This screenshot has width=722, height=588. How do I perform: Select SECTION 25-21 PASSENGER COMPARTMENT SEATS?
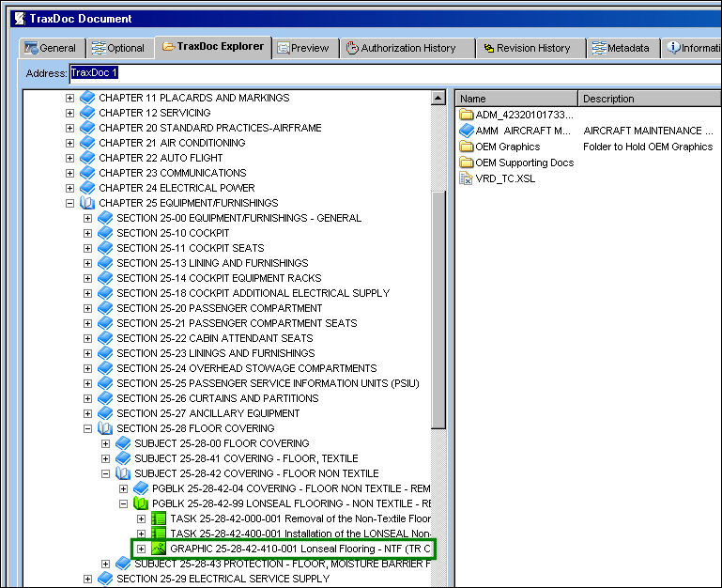pos(237,323)
